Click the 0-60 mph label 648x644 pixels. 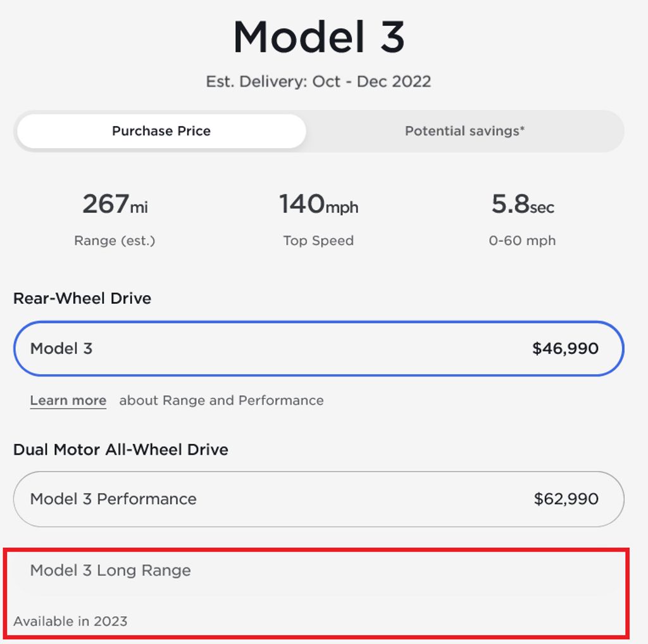pos(522,241)
